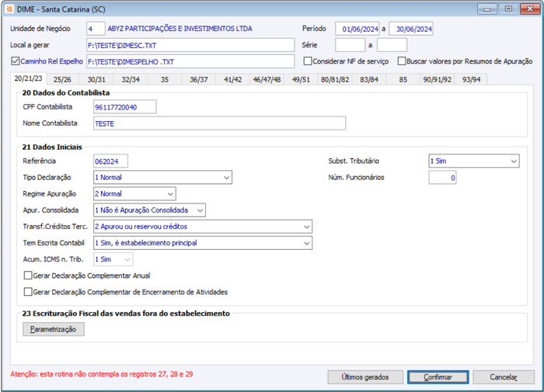This screenshot has width=544, height=392.
Task: Switch to the 30/31 tab
Action: [x=96, y=79]
